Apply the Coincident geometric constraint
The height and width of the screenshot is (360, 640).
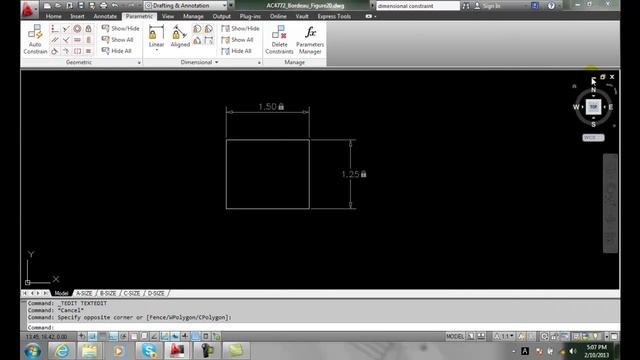(55, 29)
